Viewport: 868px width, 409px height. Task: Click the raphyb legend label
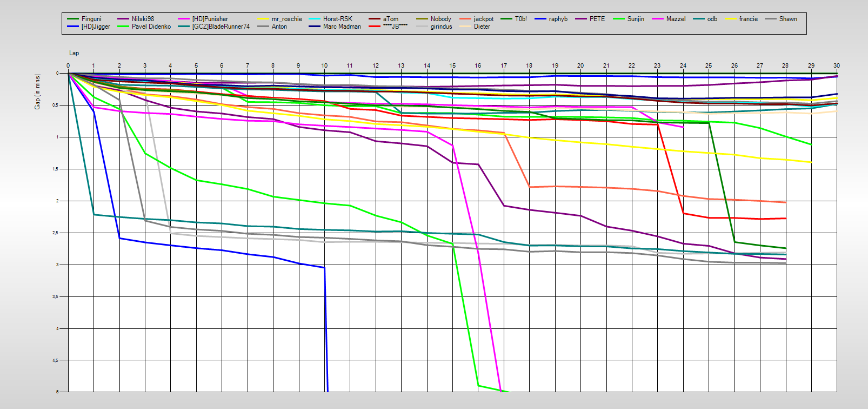(x=558, y=19)
